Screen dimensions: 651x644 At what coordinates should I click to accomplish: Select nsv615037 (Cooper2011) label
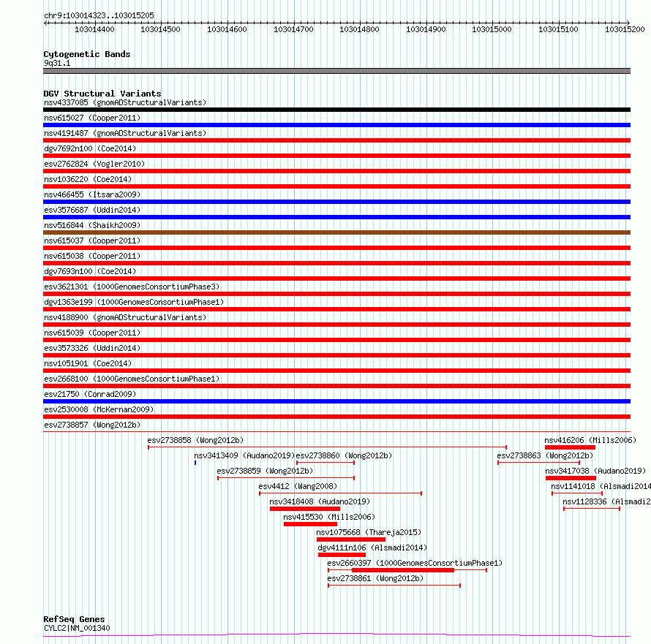(92, 240)
